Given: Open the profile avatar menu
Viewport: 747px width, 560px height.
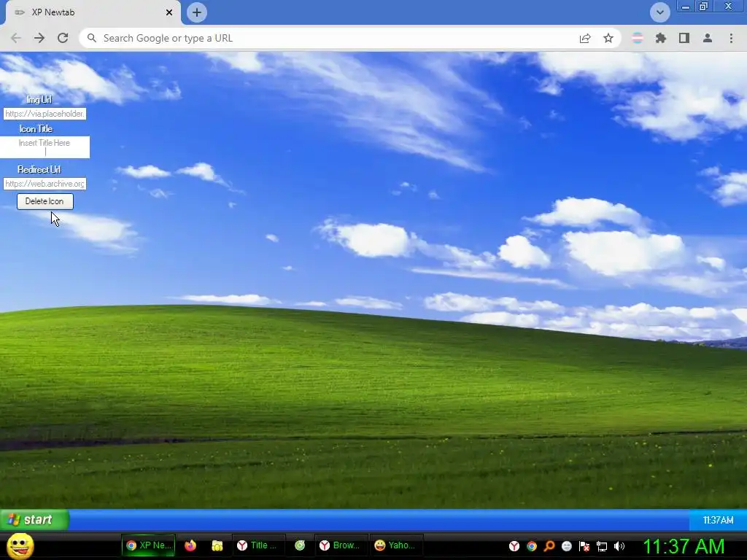Looking at the screenshot, I should (708, 38).
